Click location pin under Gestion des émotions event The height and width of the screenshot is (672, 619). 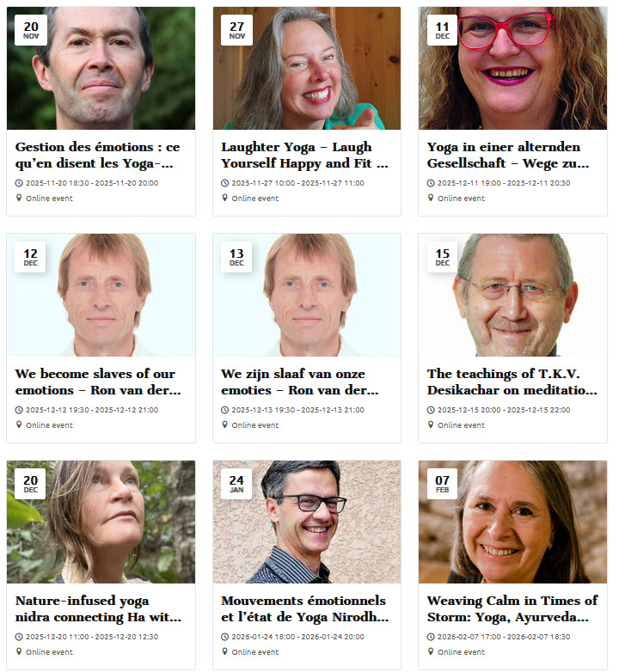[x=19, y=198]
